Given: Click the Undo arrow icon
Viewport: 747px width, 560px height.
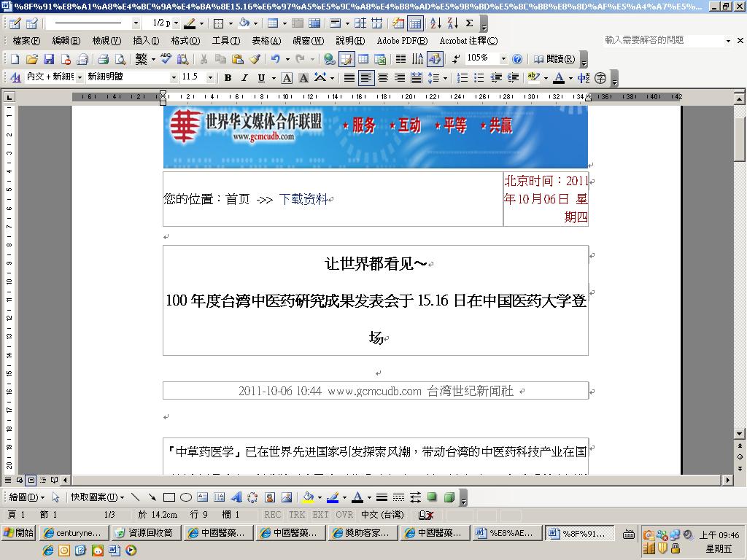Looking at the screenshot, I should pyautogui.click(x=275, y=59).
